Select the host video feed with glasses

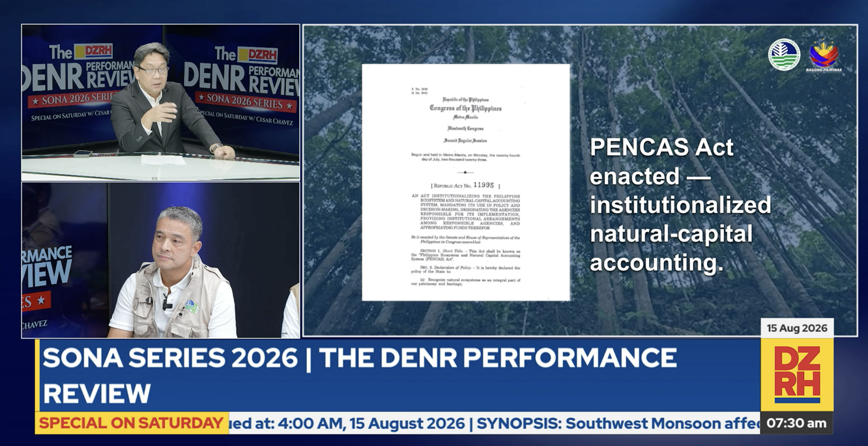click(x=161, y=102)
